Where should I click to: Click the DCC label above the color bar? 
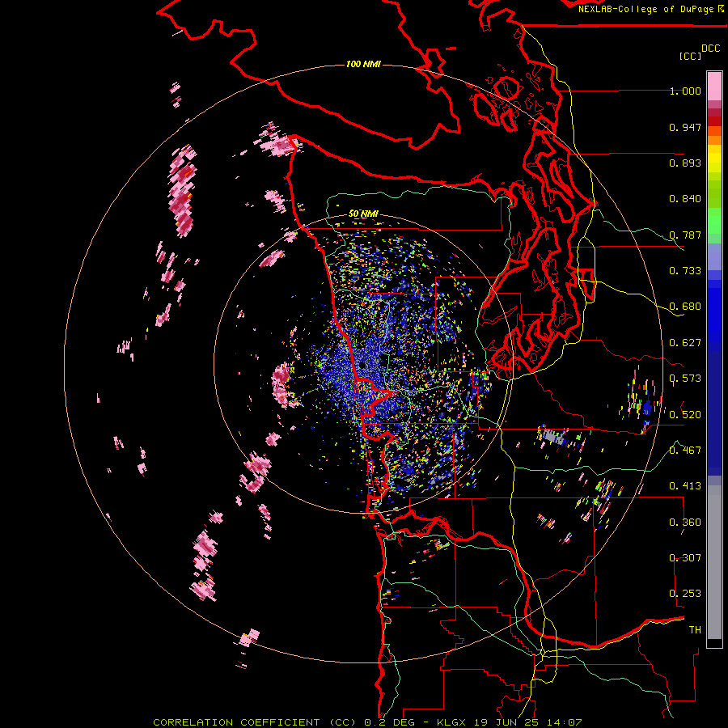711,49
